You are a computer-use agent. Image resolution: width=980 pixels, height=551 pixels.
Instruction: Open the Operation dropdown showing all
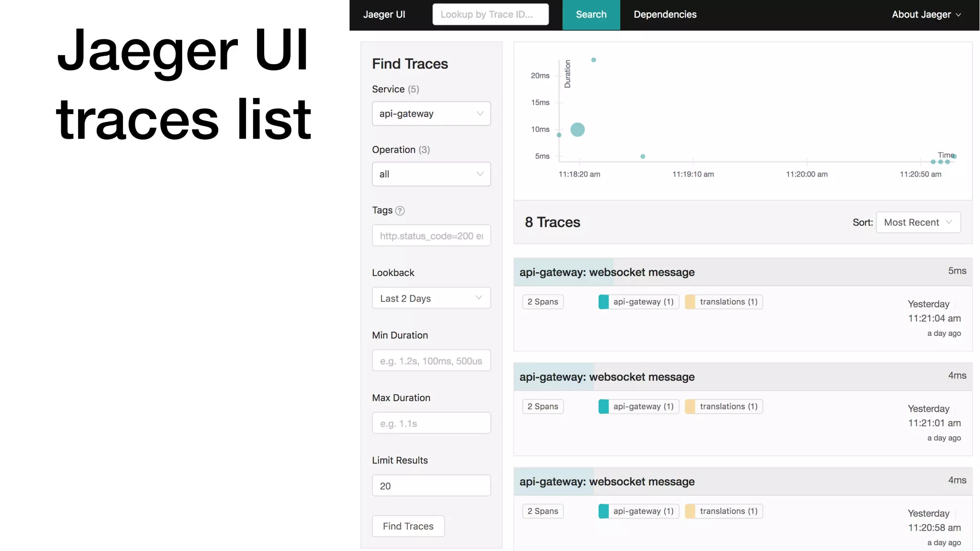(x=431, y=174)
